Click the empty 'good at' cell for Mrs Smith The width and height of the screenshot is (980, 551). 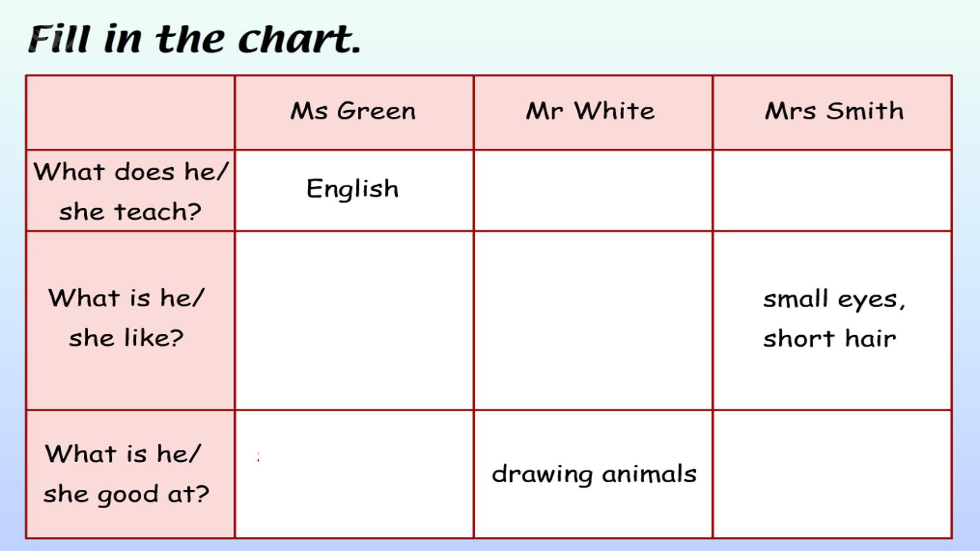point(832,474)
